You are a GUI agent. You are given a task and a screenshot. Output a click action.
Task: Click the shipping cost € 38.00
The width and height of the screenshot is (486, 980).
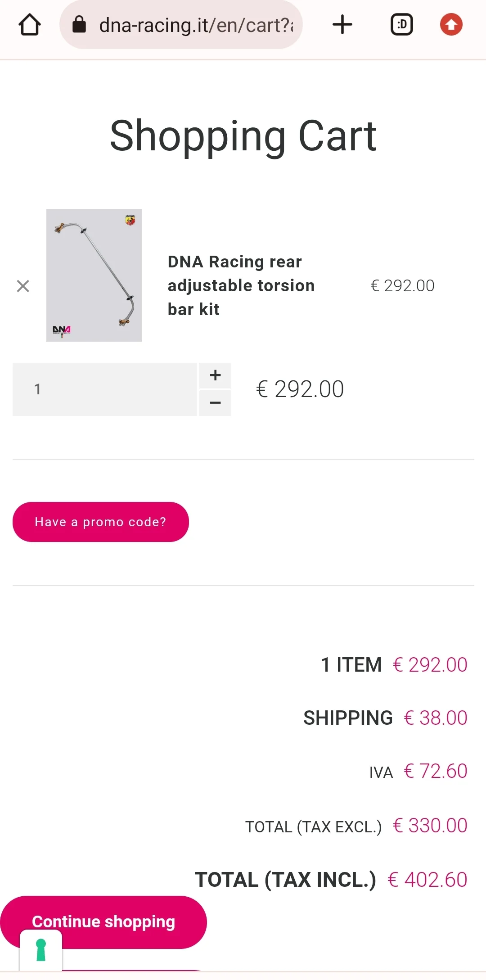pyautogui.click(x=436, y=718)
